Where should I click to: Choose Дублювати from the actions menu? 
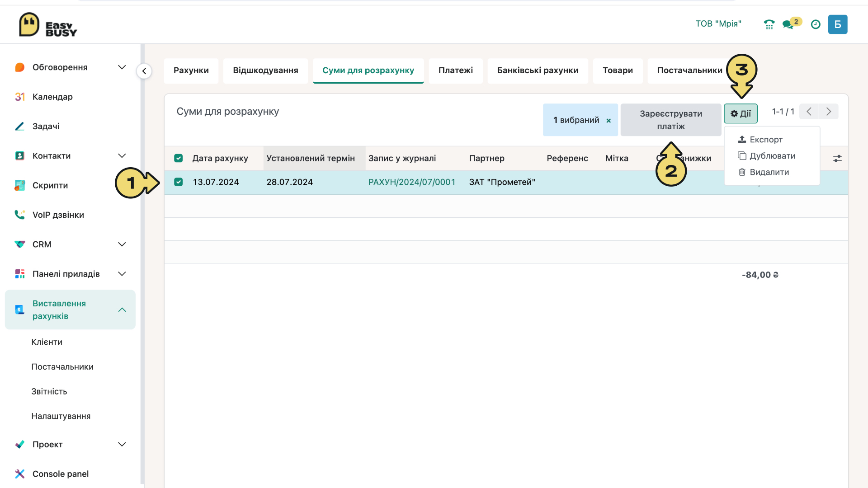(772, 156)
